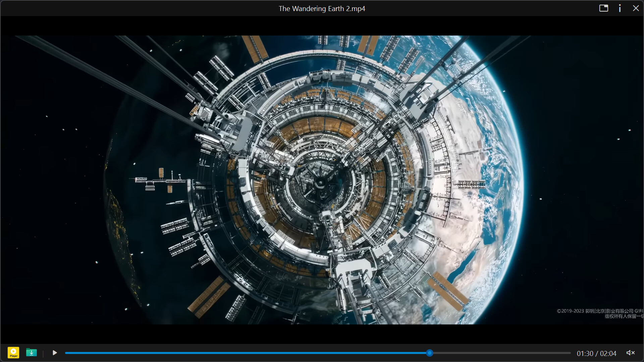Unmute audio via muted speaker icon
The height and width of the screenshot is (362, 644).
click(x=631, y=353)
